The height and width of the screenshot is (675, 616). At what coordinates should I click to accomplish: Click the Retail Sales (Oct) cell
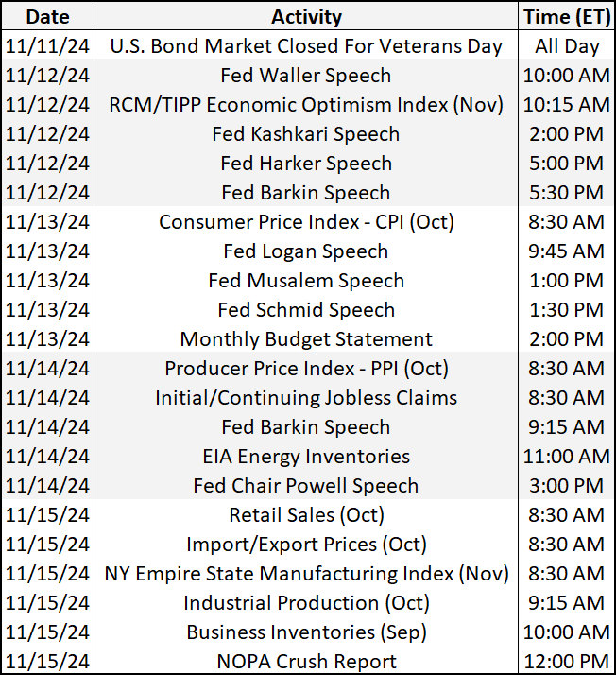point(306,515)
